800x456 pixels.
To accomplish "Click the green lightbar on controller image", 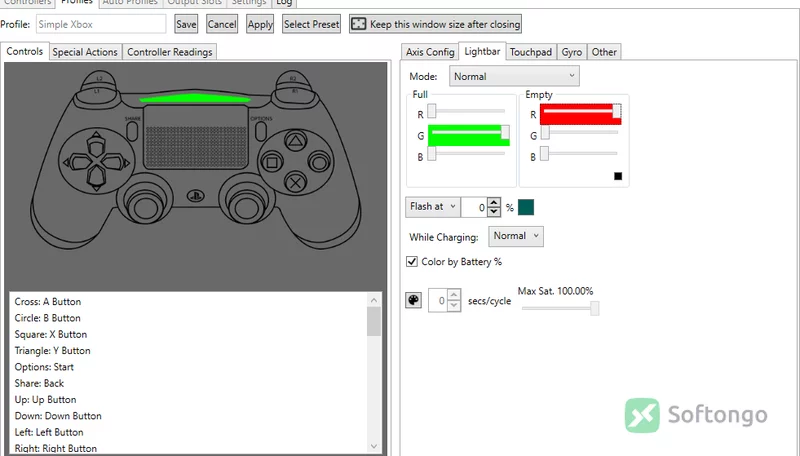I will click(195, 98).
